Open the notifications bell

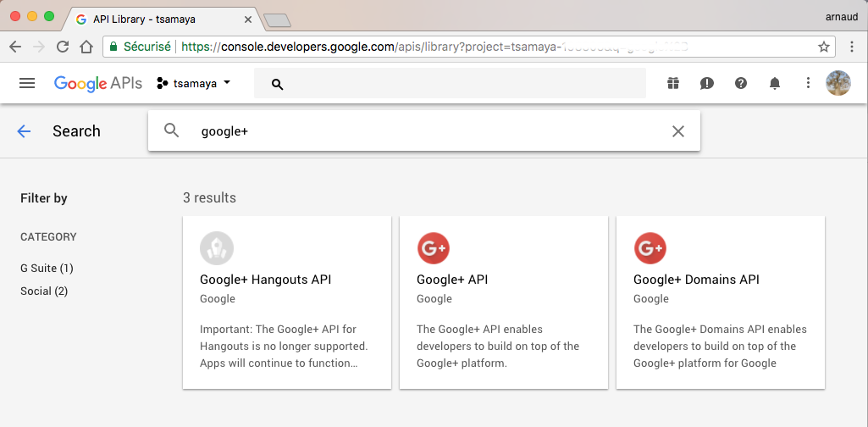point(775,83)
